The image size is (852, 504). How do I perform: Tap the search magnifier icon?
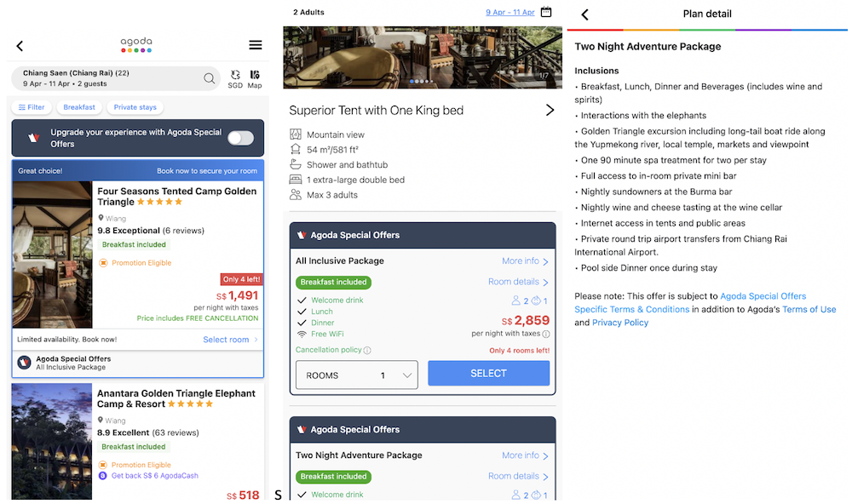point(210,79)
